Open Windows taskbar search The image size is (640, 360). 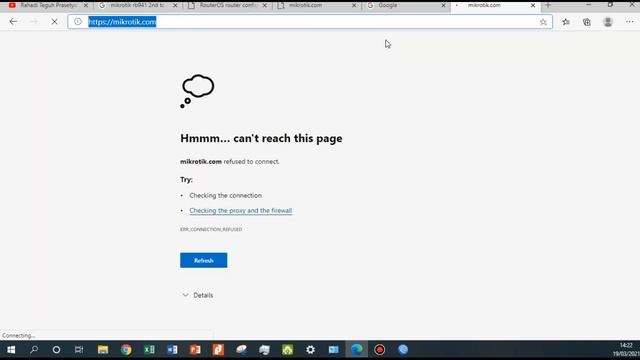point(34,350)
